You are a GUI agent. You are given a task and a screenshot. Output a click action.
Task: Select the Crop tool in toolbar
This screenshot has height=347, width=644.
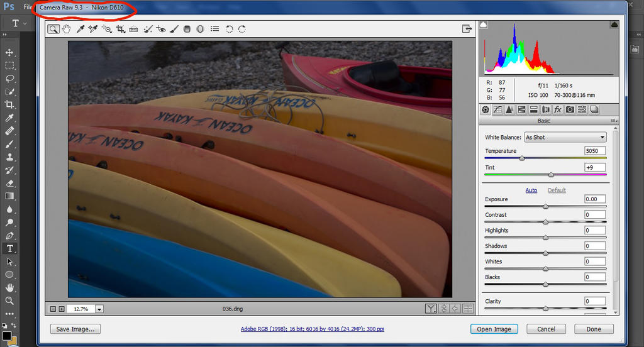click(121, 29)
